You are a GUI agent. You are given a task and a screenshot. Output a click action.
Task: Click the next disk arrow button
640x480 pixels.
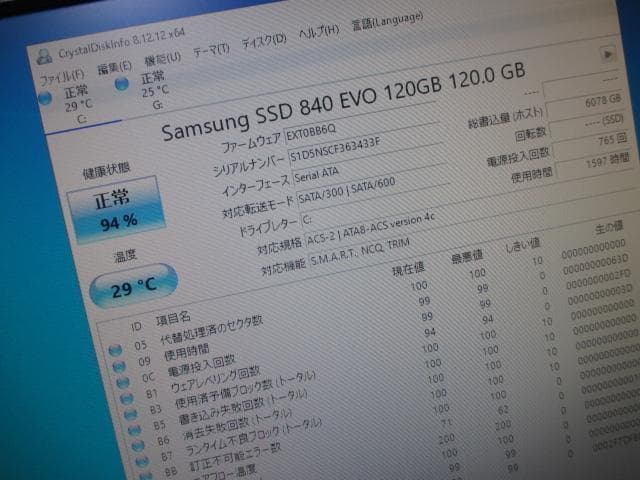pyautogui.click(x=608, y=54)
